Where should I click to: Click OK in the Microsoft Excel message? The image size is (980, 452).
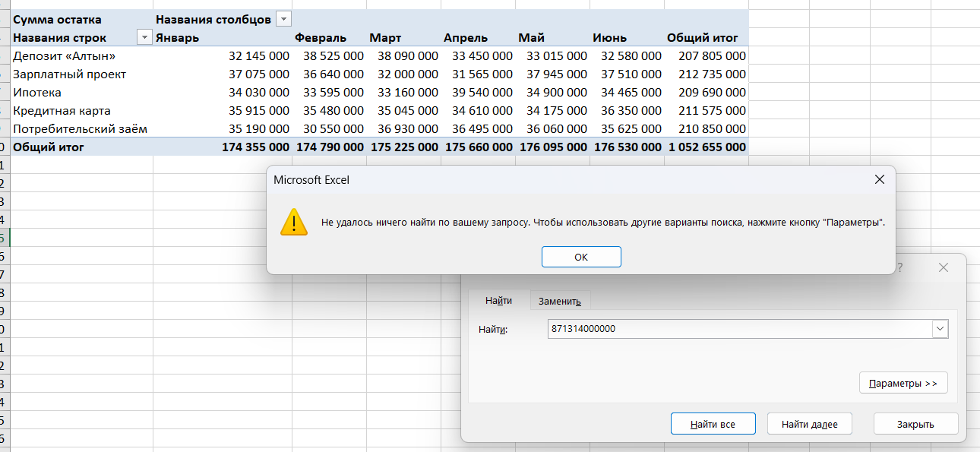click(581, 257)
